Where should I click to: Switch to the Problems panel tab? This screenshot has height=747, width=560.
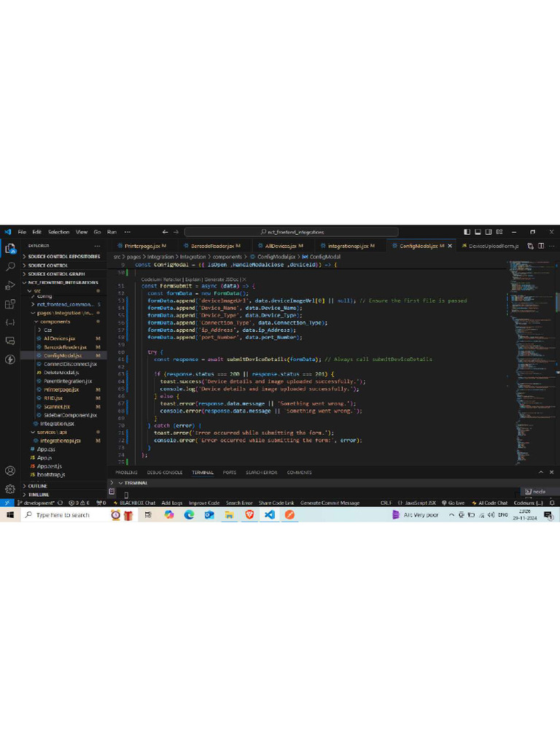coord(126,472)
